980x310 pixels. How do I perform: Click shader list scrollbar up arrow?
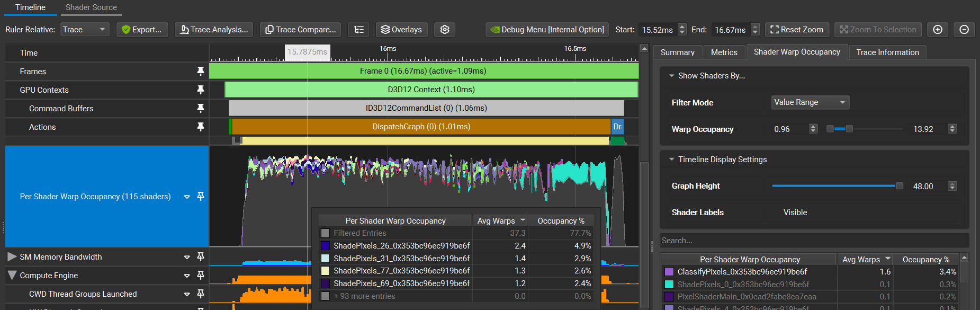[964, 258]
